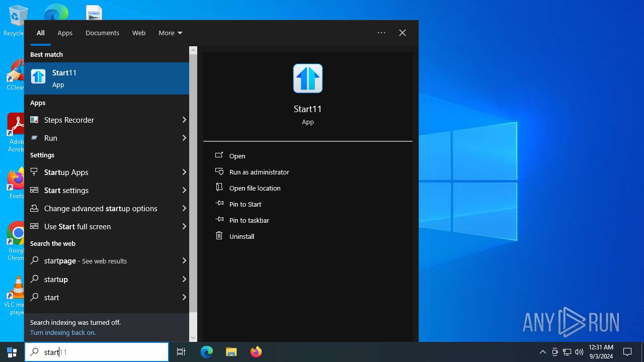This screenshot has height=362, width=644.
Task: Click the Use Start full screen icon
Action: pos(34,226)
